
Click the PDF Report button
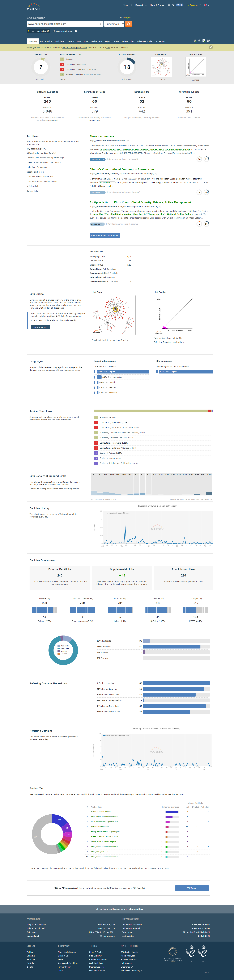192,888
